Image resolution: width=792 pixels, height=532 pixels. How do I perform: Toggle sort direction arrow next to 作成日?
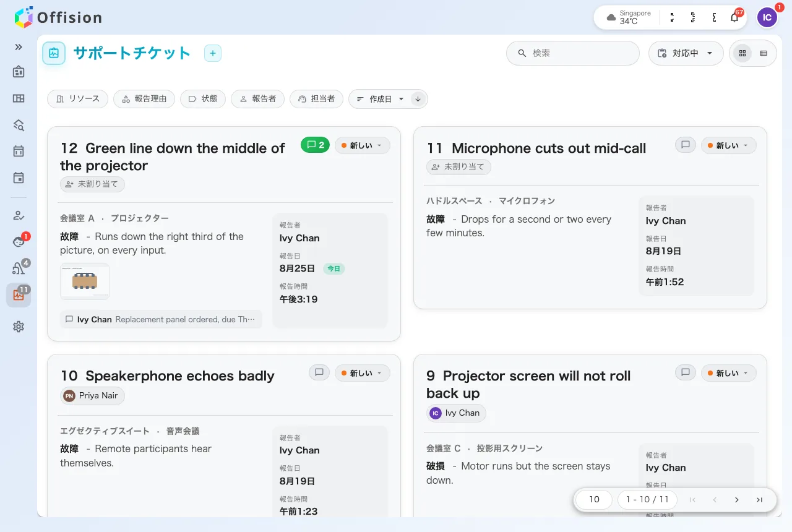click(x=418, y=99)
